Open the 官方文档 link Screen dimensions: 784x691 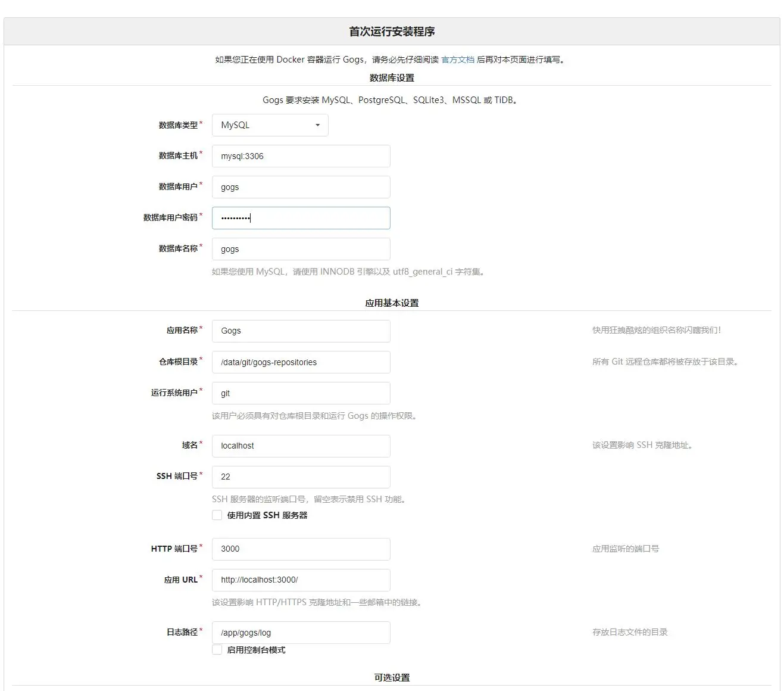[x=458, y=60]
